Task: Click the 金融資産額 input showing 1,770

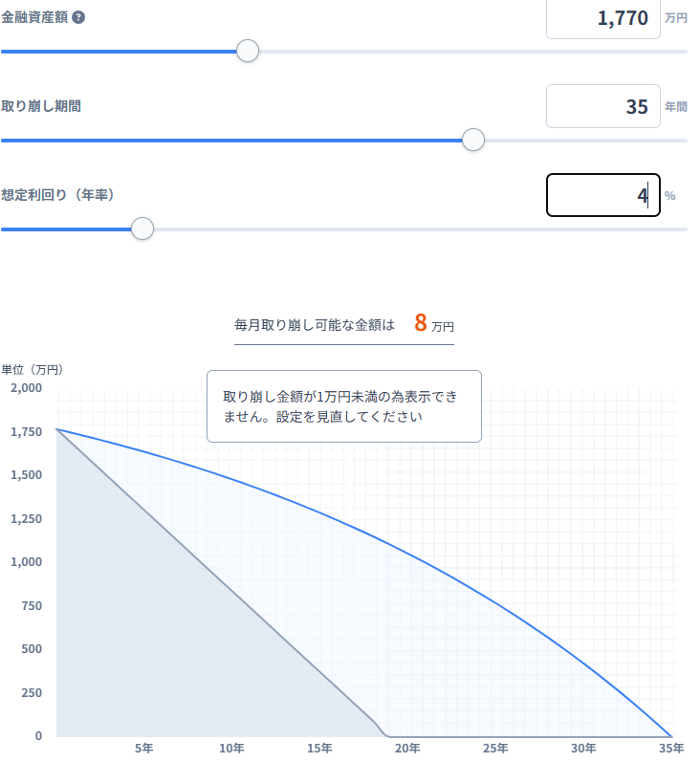Action: [602, 18]
